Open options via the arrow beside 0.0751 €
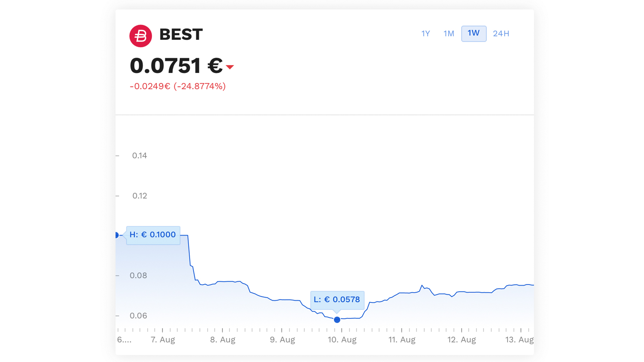644x362 pixels. [230, 67]
